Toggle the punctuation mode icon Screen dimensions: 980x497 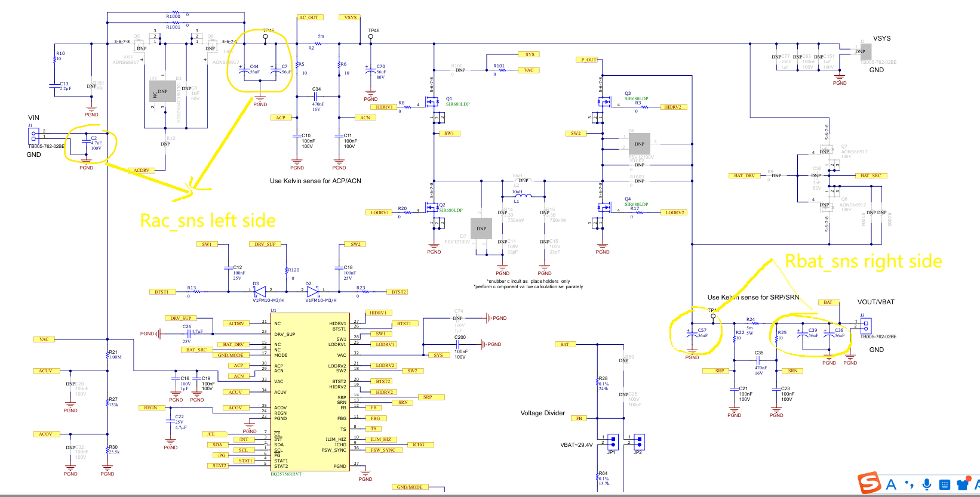pyautogui.click(x=910, y=484)
